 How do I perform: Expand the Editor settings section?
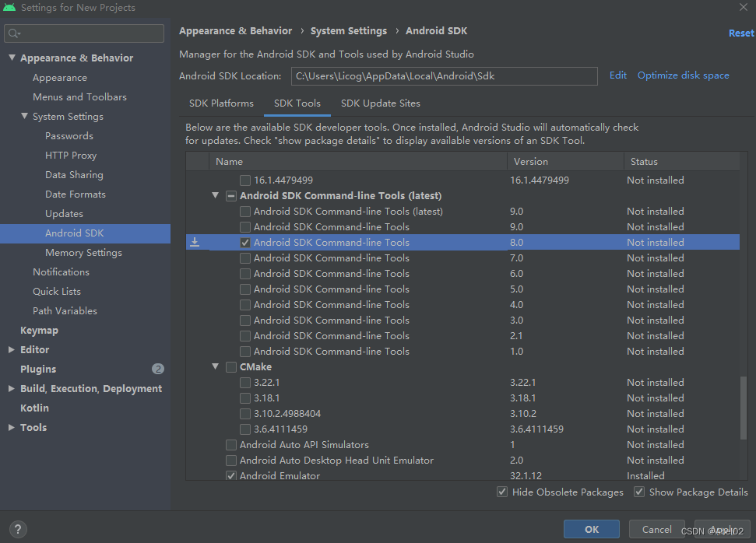pos(11,349)
